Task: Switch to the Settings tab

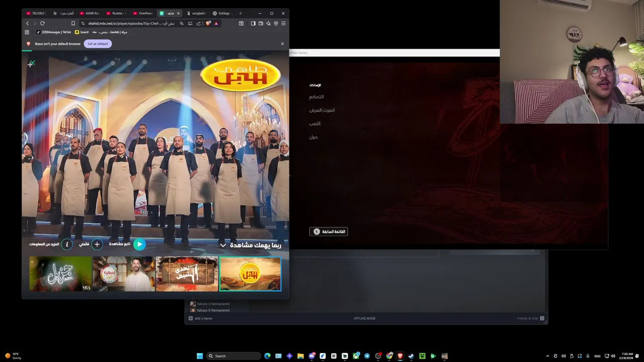Action: click(221, 13)
